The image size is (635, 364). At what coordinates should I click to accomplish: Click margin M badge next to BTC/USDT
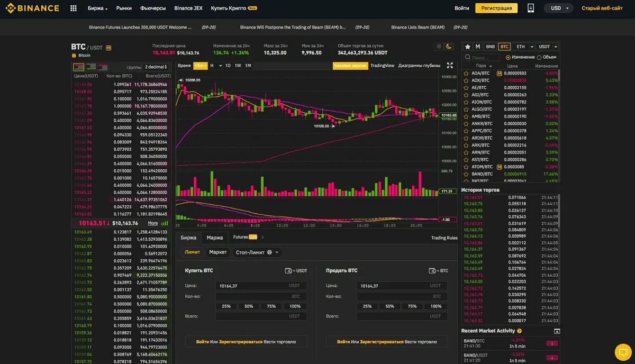point(108,48)
